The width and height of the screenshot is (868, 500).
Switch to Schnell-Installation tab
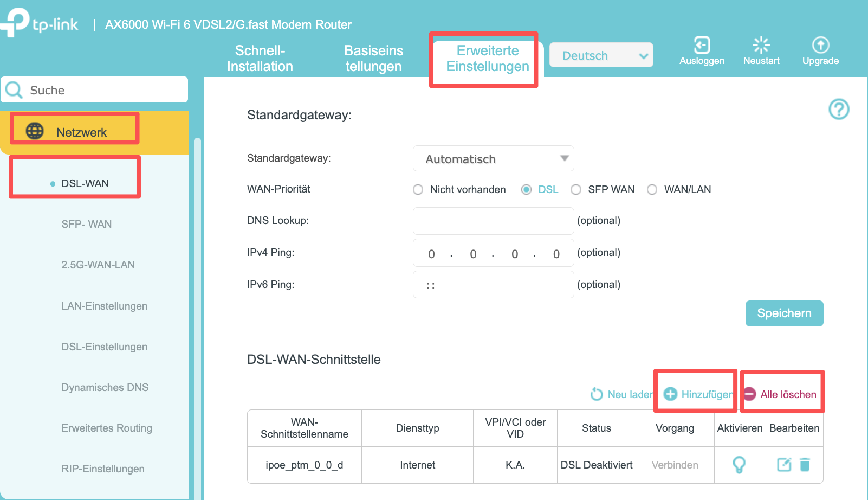coord(260,59)
